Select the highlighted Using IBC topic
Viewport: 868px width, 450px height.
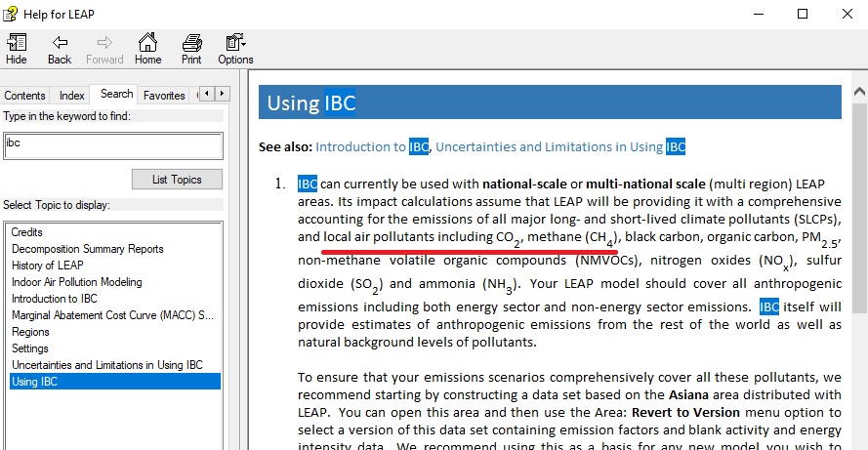115,382
